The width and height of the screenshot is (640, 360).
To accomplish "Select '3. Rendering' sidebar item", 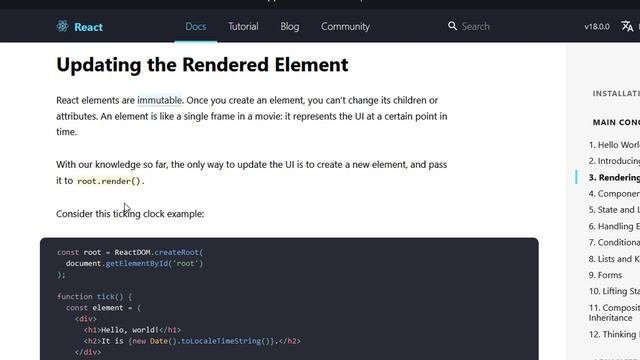I will coord(614,177).
